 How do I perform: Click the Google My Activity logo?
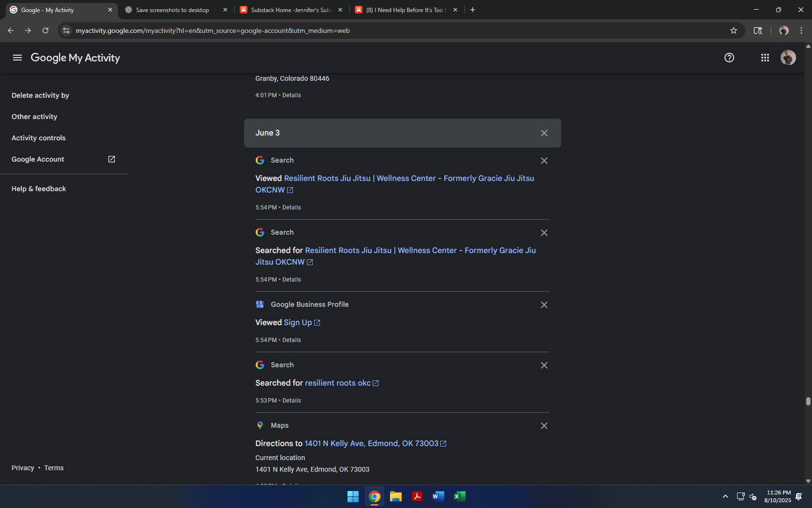point(75,58)
